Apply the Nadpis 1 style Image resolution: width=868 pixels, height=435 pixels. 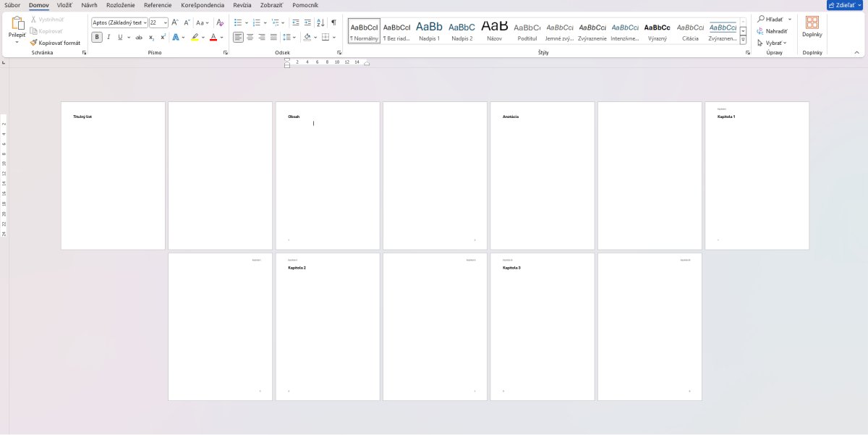tap(430, 30)
